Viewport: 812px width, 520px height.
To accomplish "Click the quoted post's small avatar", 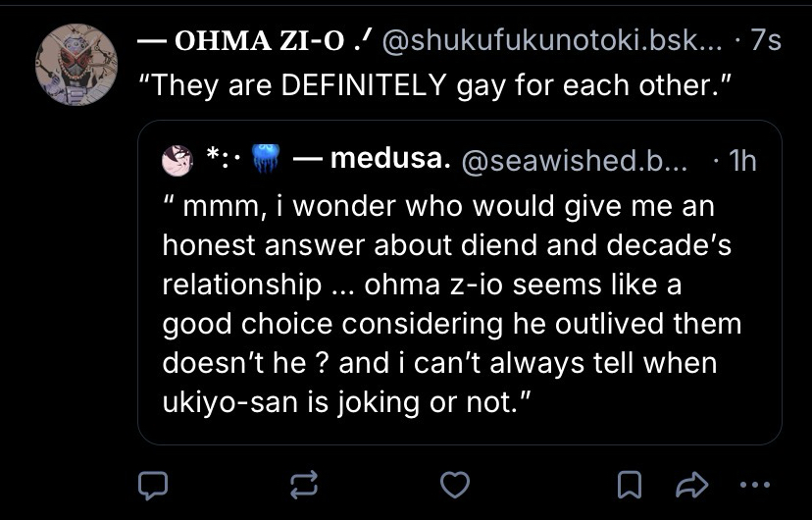I will [178, 160].
